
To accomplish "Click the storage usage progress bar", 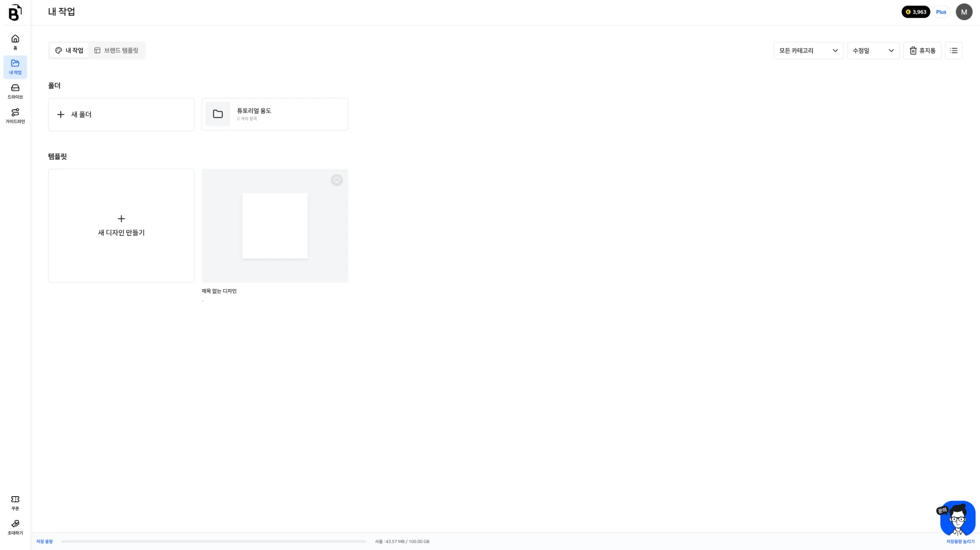I will pos(214,542).
